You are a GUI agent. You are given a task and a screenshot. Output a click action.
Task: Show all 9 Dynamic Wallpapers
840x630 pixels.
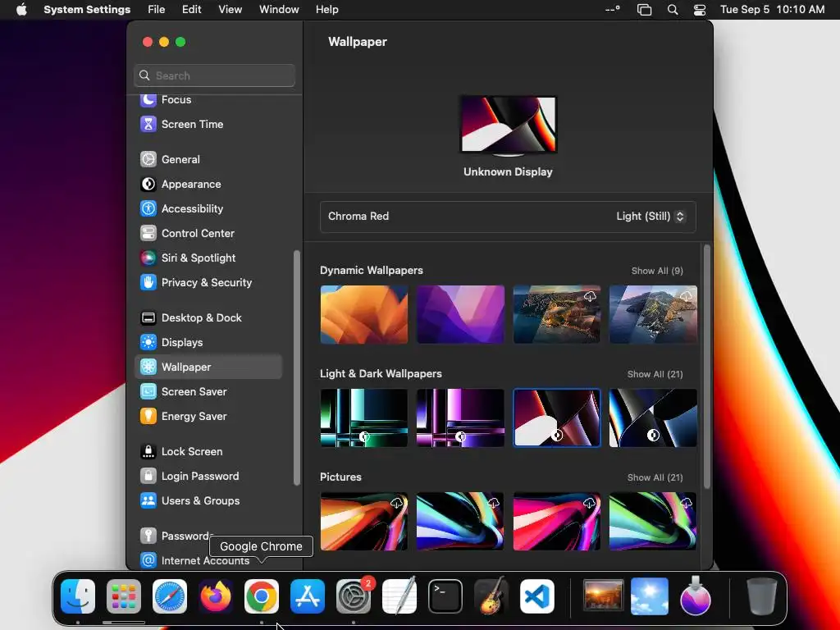[x=657, y=271]
